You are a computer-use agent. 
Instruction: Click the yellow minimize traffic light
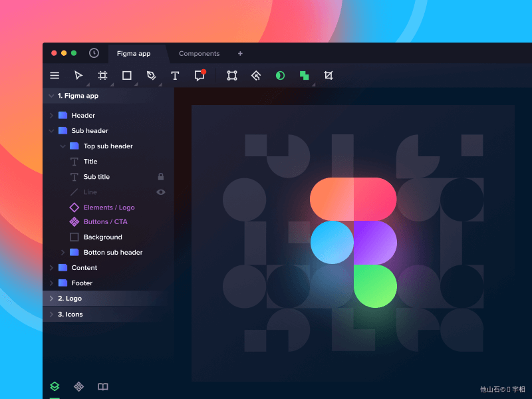point(64,53)
